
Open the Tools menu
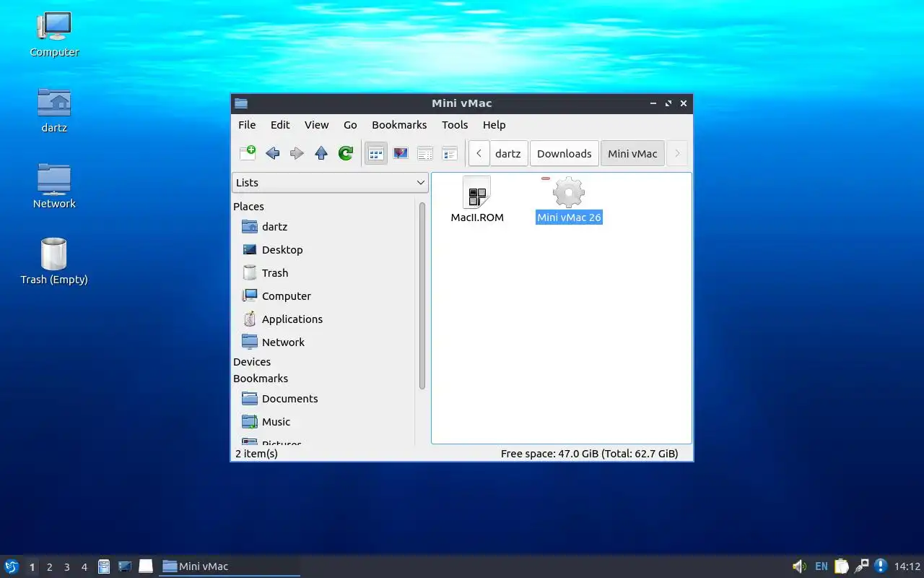(455, 125)
